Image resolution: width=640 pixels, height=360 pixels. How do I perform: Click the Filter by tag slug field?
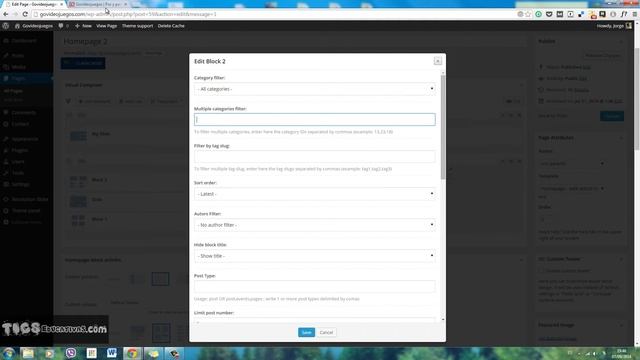[x=315, y=156]
